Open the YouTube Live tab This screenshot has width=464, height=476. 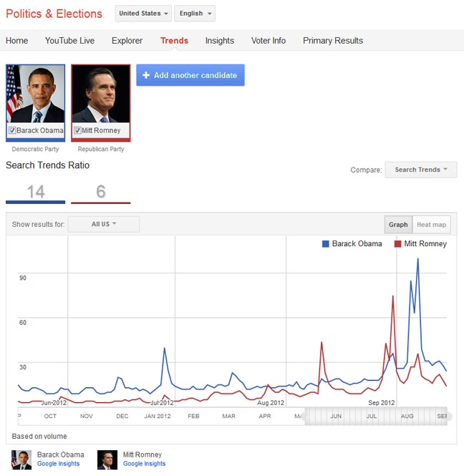(x=69, y=41)
